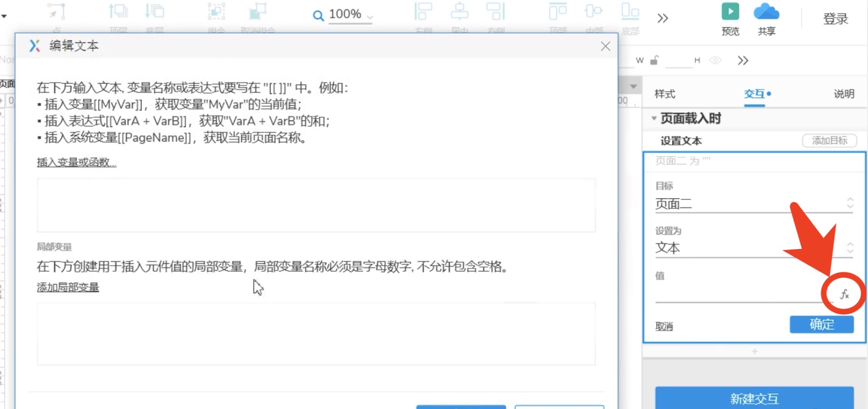Click the blue 确定 confirm button

[x=821, y=324]
